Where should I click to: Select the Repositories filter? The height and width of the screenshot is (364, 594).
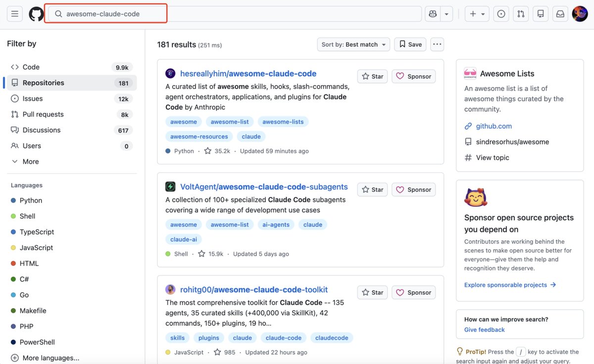[72, 83]
